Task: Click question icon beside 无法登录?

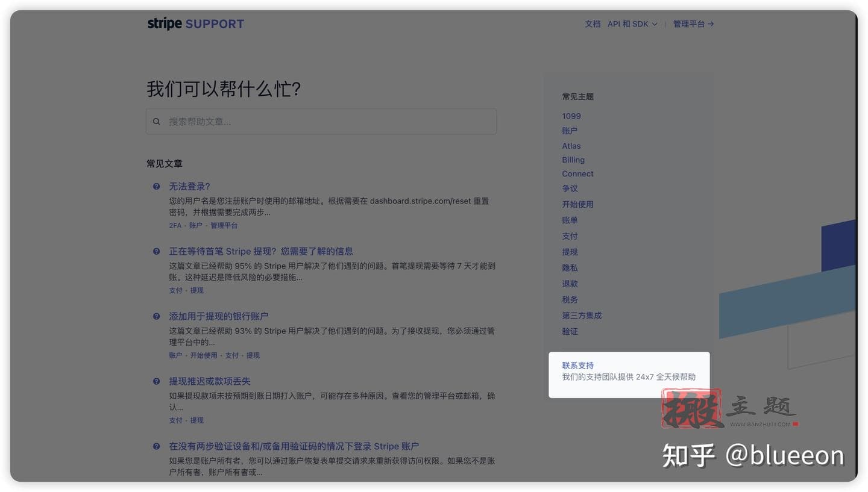Action: [157, 187]
